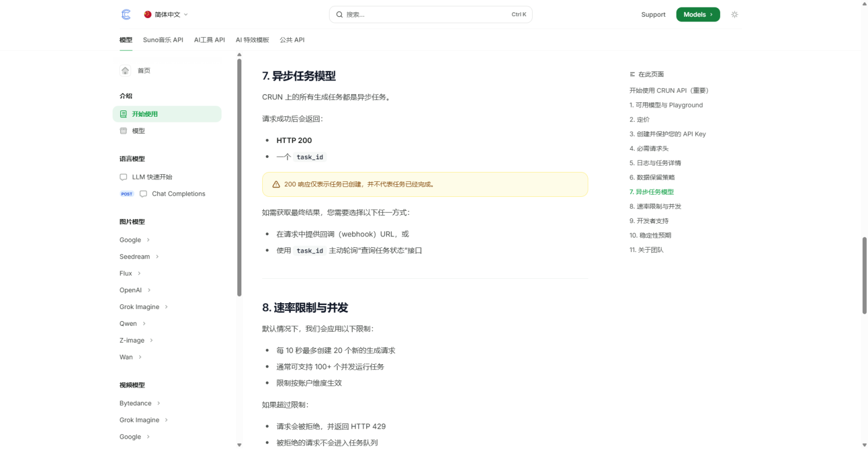
Task: Expand the Google video models group
Action: pyautogui.click(x=135, y=437)
